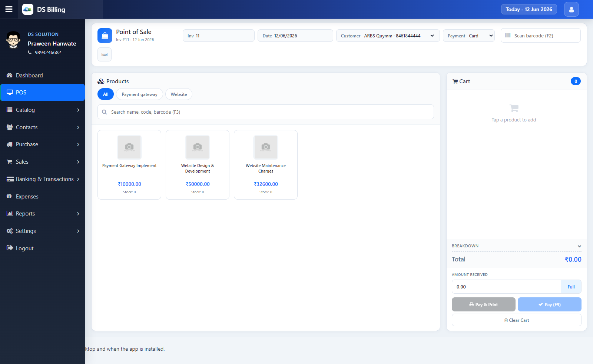The height and width of the screenshot is (364, 593).
Task: Click the Catalog list icon
Action: point(10,110)
